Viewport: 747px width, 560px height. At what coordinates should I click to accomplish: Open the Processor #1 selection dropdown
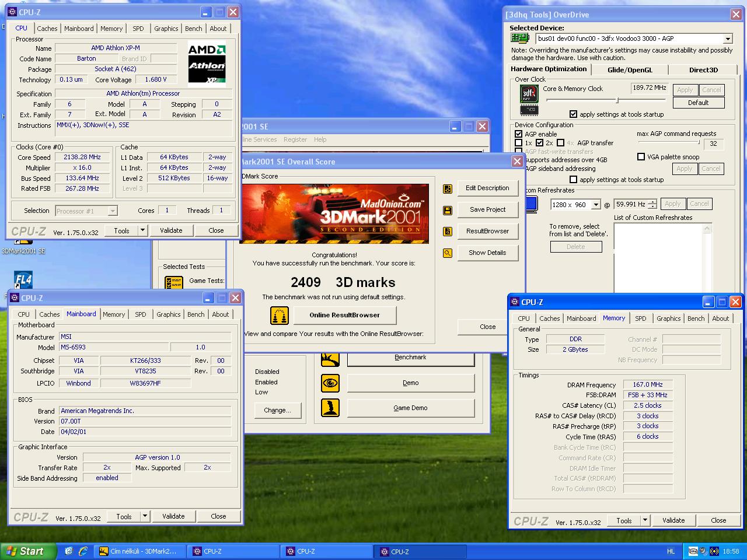pyautogui.click(x=113, y=211)
